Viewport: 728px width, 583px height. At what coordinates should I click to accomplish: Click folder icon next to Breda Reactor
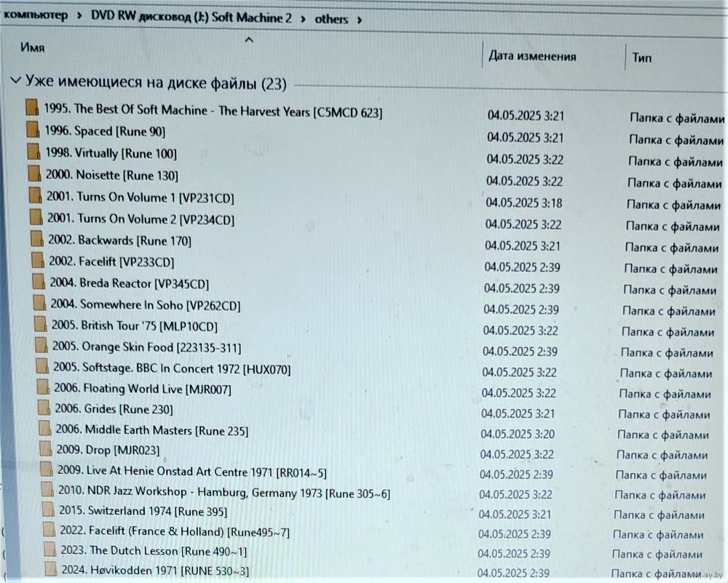39,281
